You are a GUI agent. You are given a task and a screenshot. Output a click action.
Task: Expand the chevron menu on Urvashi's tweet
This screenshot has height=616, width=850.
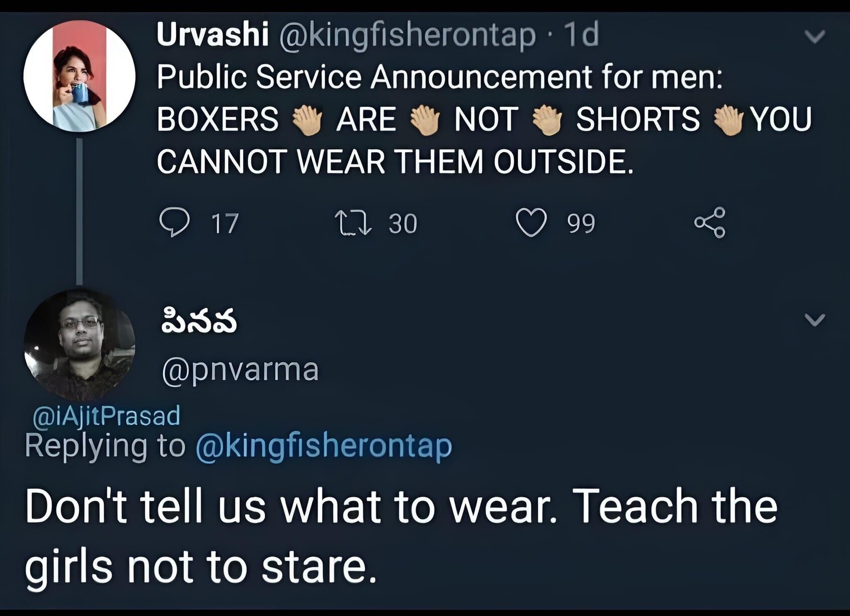tap(814, 36)
